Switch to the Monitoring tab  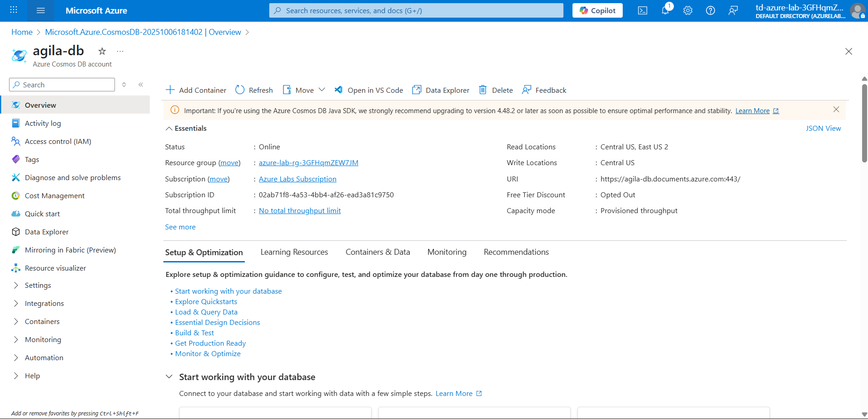point(447,252)
